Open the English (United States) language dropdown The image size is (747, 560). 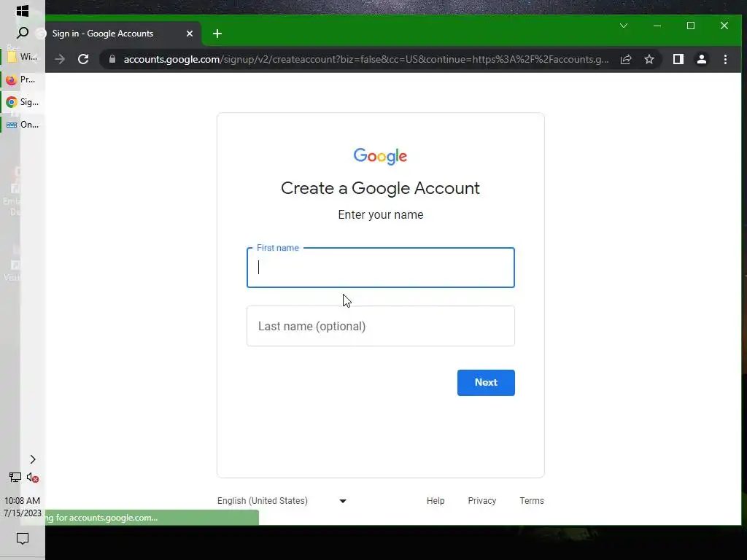point(282,501)
